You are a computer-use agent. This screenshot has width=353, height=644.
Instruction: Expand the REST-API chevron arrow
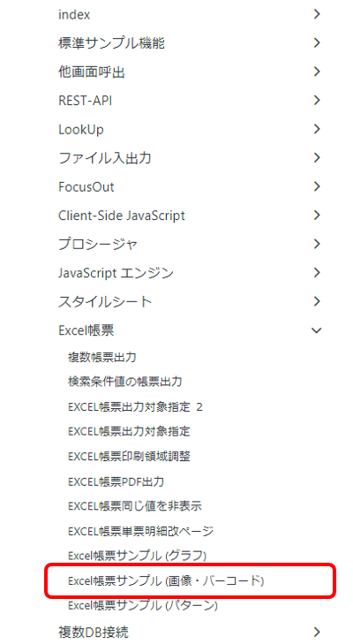point(317,100)
